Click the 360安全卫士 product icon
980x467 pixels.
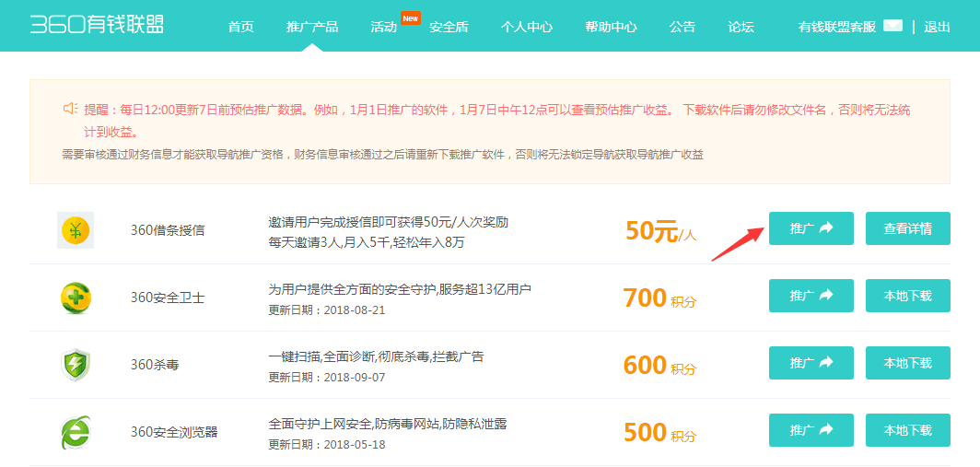click(x=76, y=298)
